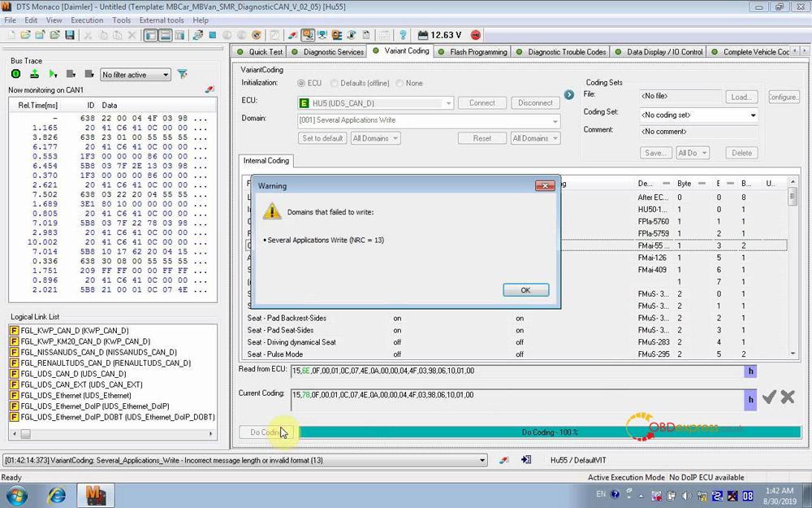This screenshot has height=508, width=812.
Task: Click into the Current Coding hex field
Action: click(516, 400)
